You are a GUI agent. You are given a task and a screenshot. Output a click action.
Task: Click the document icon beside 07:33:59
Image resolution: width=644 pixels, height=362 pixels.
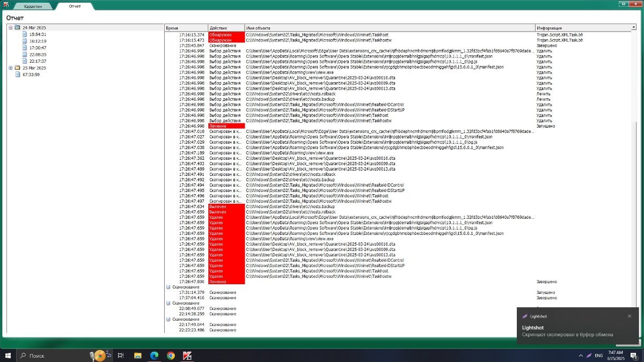pyautogui.click(x=17, y=75)
